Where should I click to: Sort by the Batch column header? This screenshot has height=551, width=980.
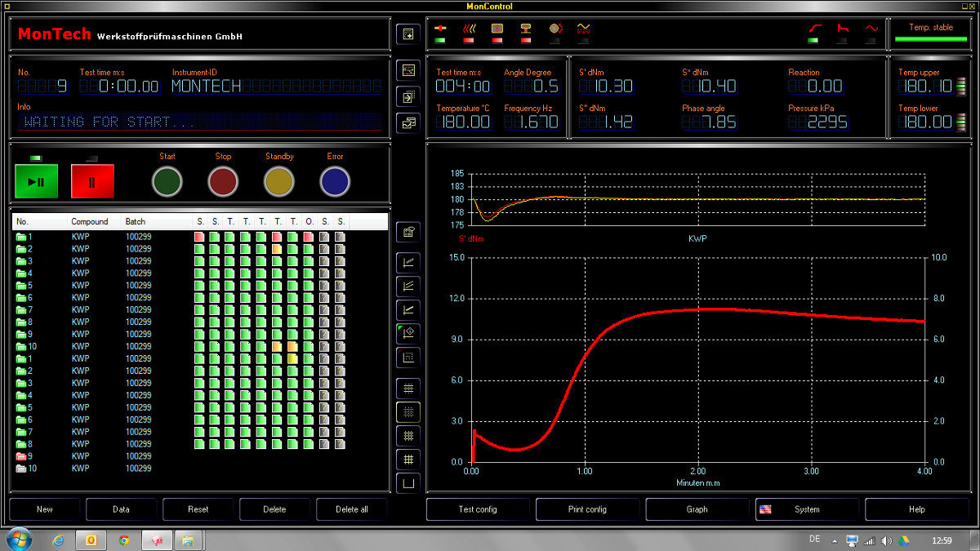click(157, 221)
